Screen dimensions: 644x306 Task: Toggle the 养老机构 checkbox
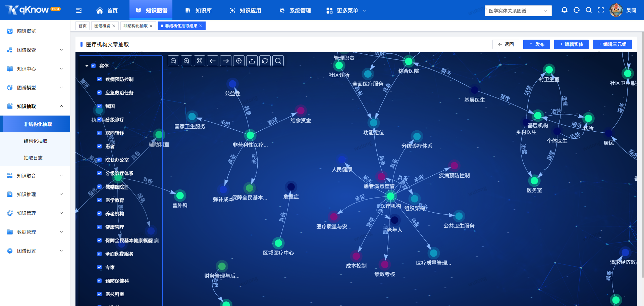click(100, 214)
